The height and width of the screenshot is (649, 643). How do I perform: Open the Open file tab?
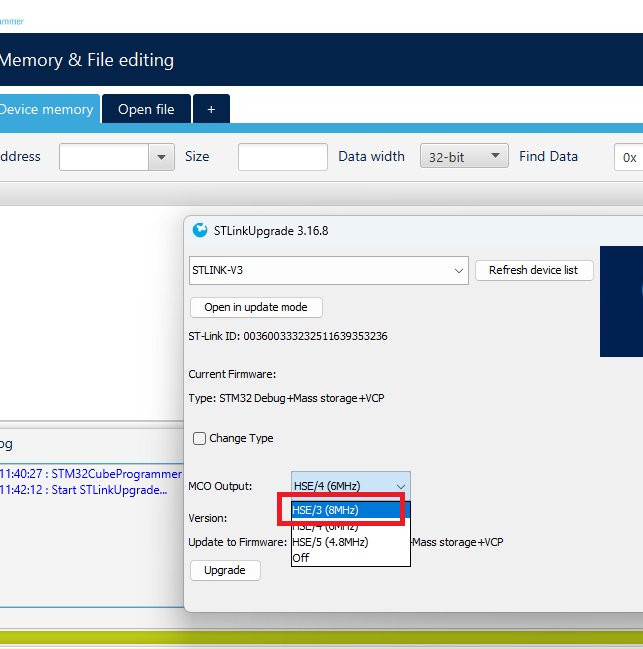[146, 109]
